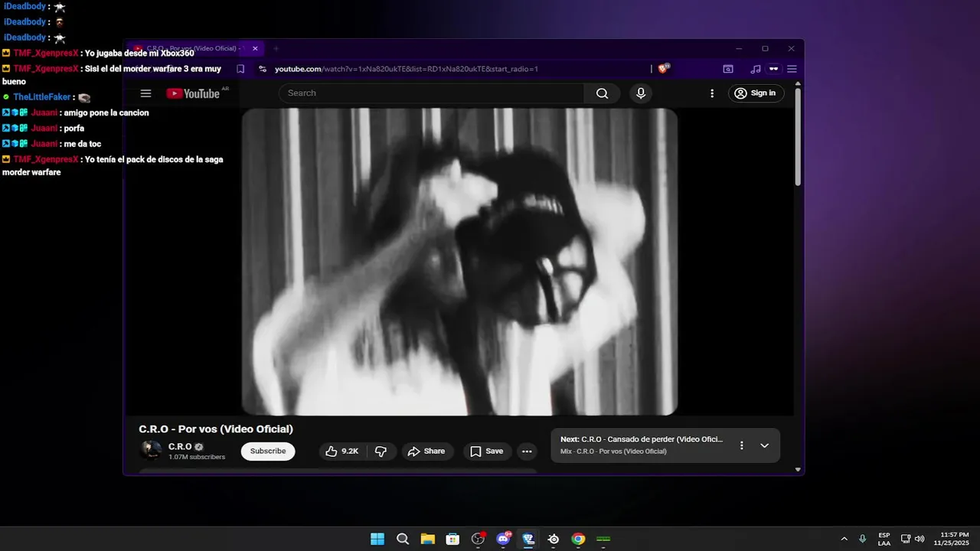Click the YouTube search magnifier button

click(602, 93)
